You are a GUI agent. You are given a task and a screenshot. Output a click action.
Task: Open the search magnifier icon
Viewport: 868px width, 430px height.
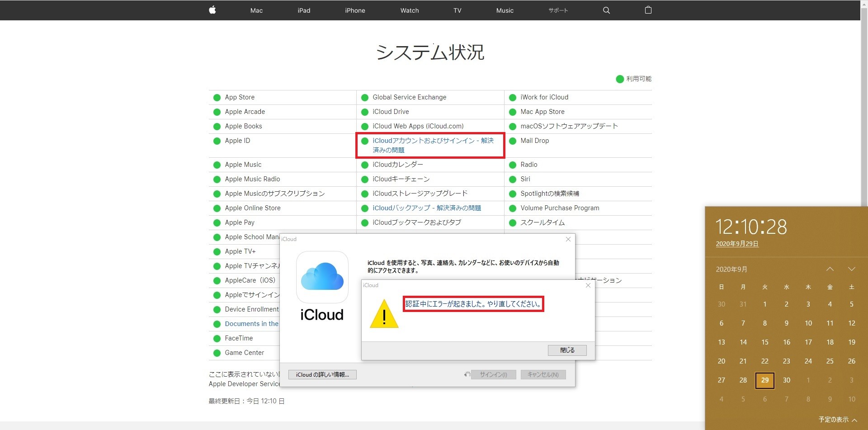coord(606,10)
